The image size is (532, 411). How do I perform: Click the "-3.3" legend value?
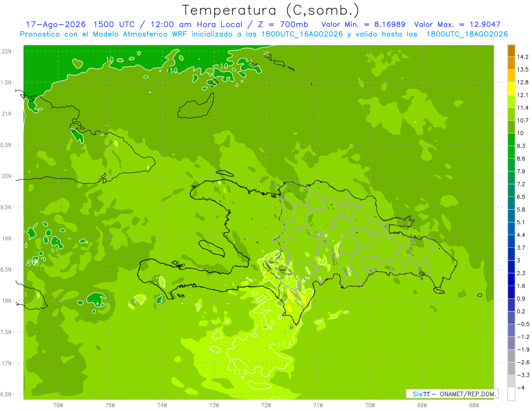click(x=523, y=375)
